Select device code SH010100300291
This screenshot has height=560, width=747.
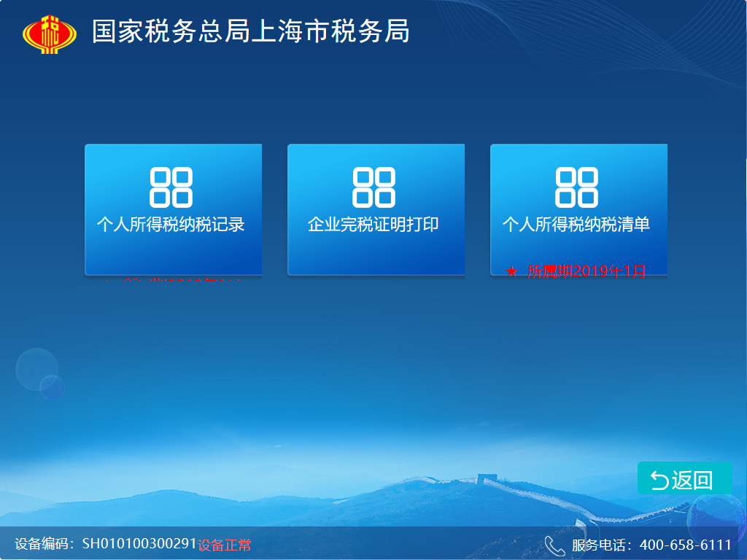tap(139, 544)
